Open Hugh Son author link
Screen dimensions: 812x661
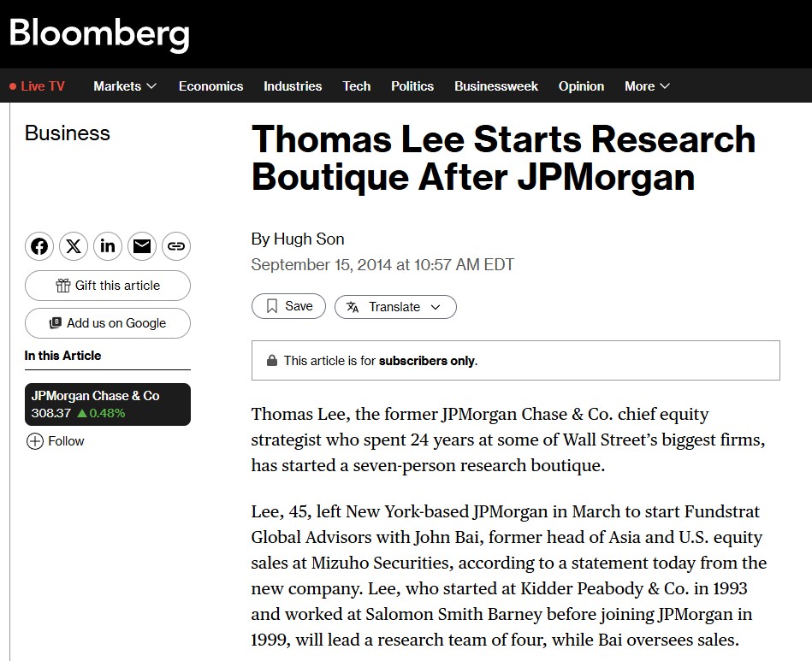pyautogui.click(x=309, y=239)
